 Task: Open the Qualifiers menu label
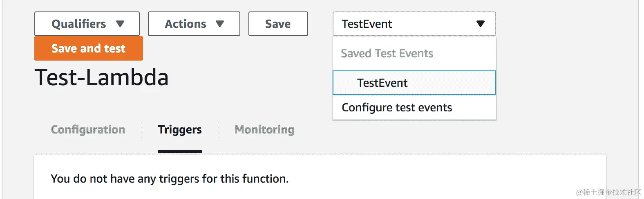coord(79,24)
